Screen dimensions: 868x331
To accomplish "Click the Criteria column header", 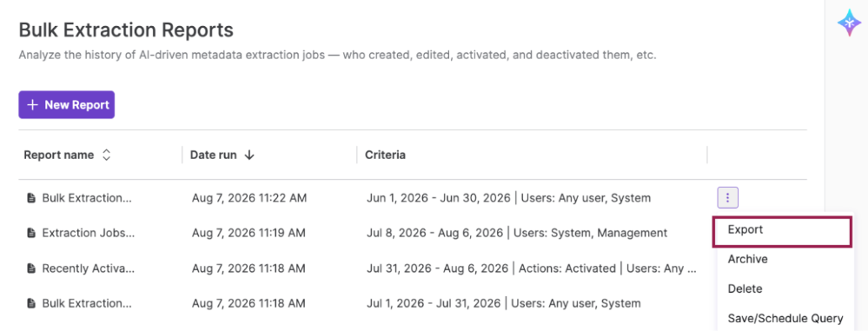I will 385,155.
